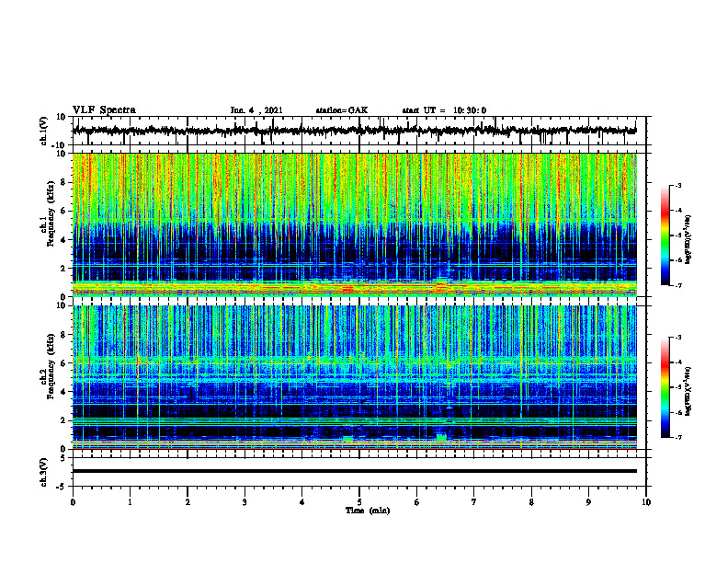
Task: Select the date text "Jan. 4 , 2021"
Action: pos(256,110)
